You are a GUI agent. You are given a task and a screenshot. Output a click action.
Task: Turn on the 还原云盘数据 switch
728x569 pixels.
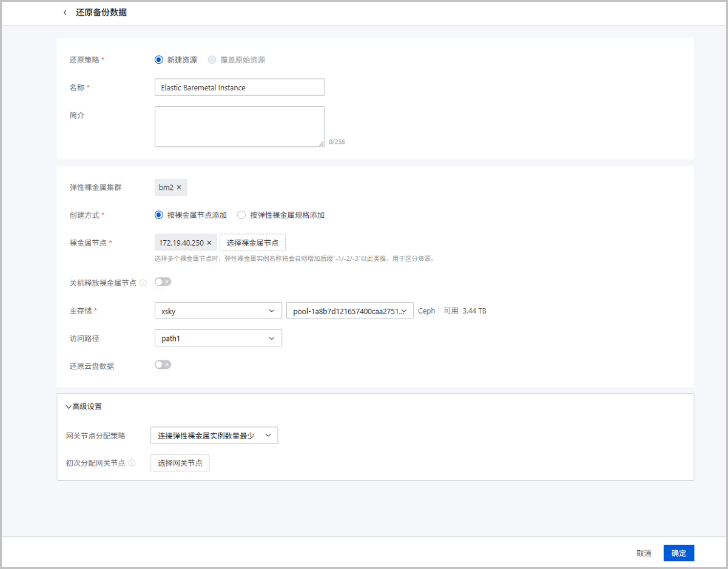[x=163, y=365]
